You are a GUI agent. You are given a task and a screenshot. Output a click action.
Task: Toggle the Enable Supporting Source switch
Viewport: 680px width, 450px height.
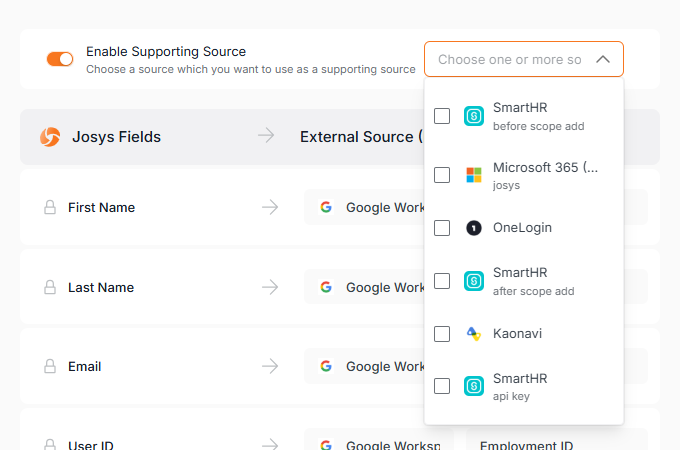pos(60,59)
